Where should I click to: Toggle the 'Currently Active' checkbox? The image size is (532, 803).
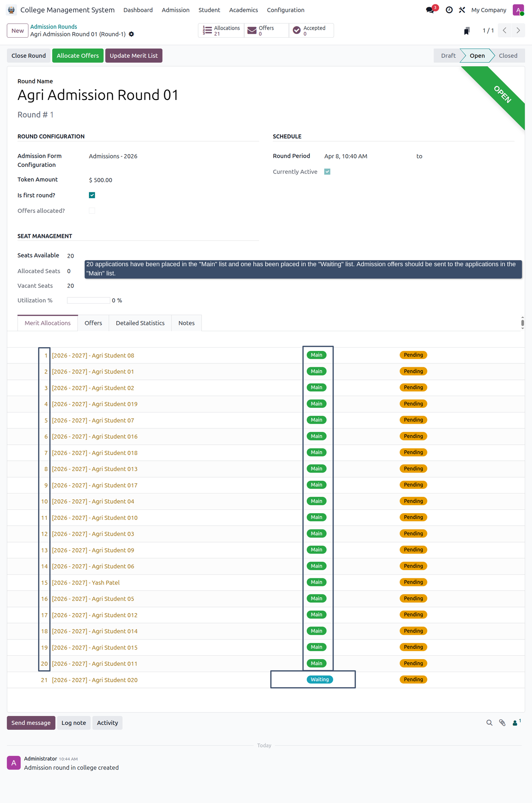(327, 172)
